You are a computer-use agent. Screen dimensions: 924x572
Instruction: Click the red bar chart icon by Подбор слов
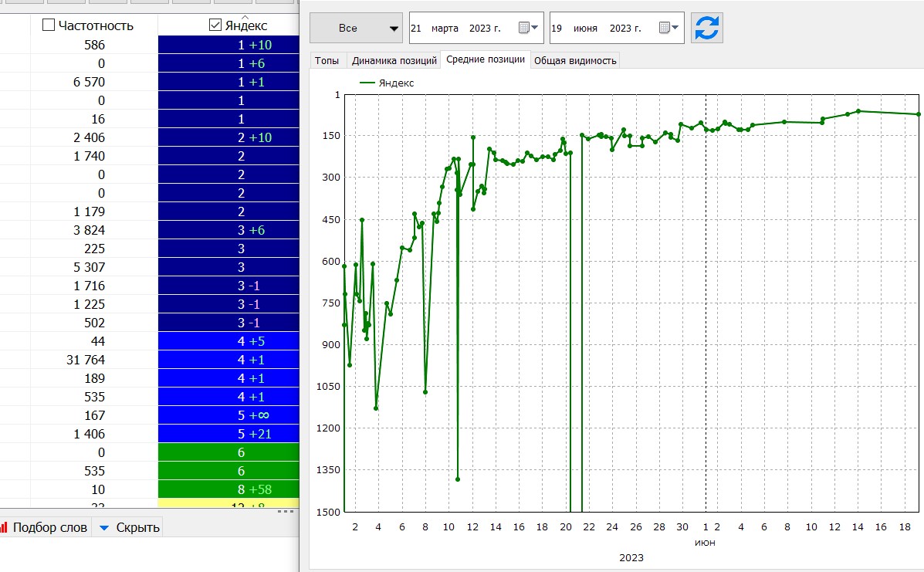(x=4, y=528)
